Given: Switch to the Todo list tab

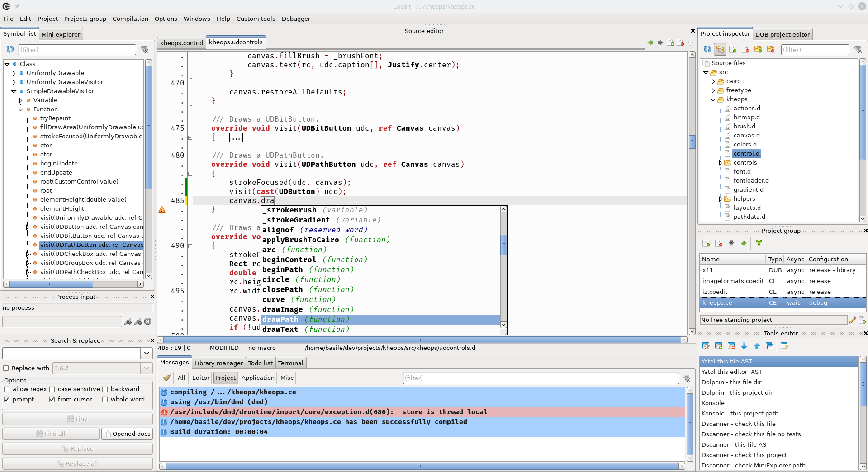Looking at the screenshot, I should pos(260,363).
